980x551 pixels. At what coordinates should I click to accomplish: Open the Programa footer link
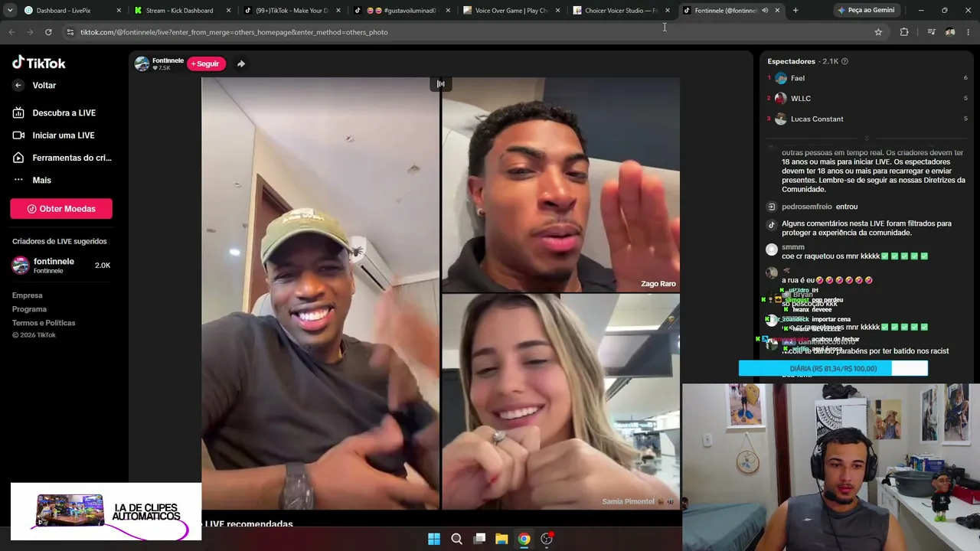[x=29, y=309]
